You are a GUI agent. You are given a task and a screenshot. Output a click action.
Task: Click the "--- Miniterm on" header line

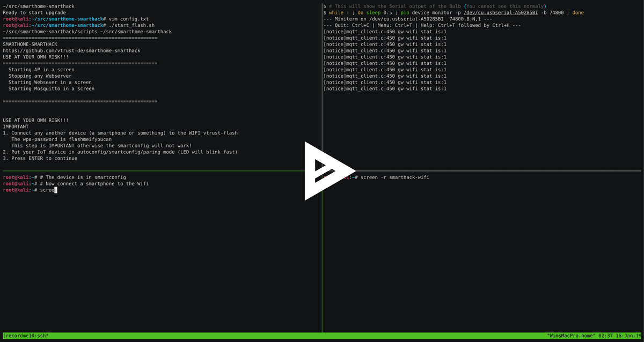pos(408,19)
